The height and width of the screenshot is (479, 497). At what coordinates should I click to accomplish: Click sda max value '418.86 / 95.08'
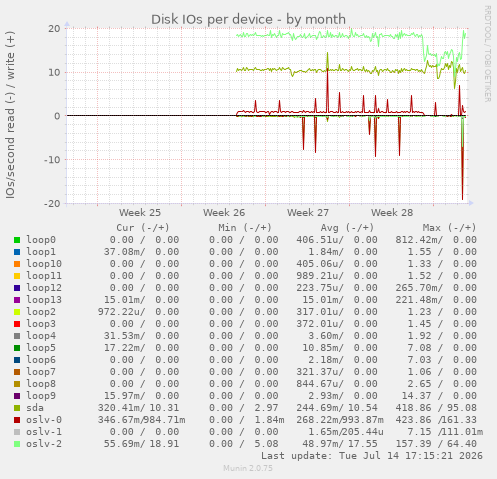(436, 408)
